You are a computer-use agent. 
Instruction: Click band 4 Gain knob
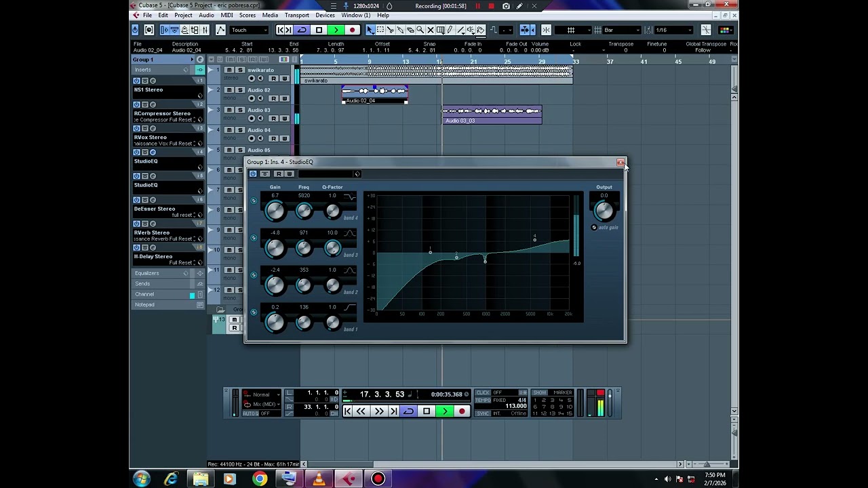click(275, 211)
